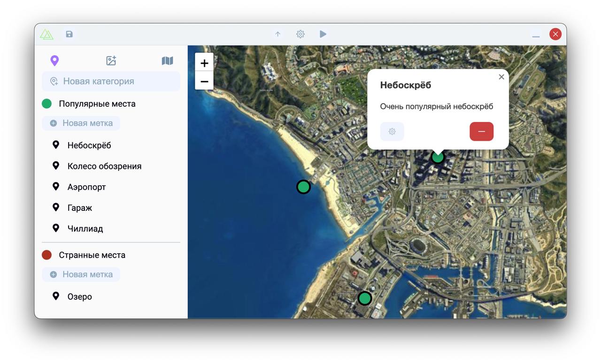601x364 pixels.
Task: Zoom in the map with plus button
Action: coord(204,63)
